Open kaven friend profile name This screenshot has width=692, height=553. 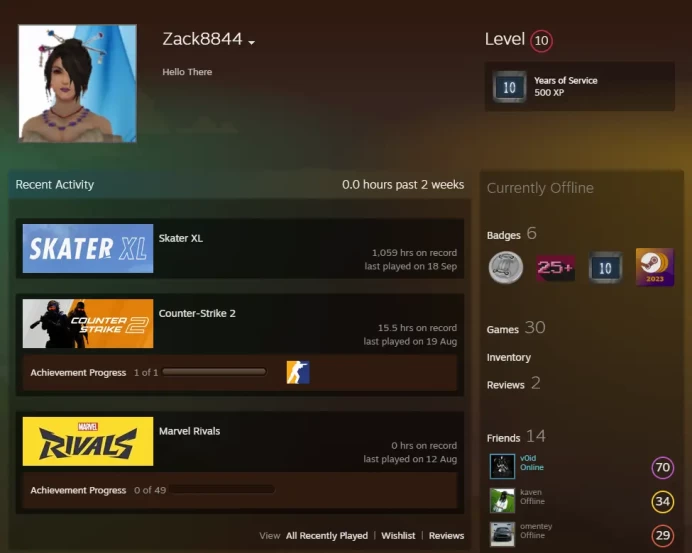530,492
